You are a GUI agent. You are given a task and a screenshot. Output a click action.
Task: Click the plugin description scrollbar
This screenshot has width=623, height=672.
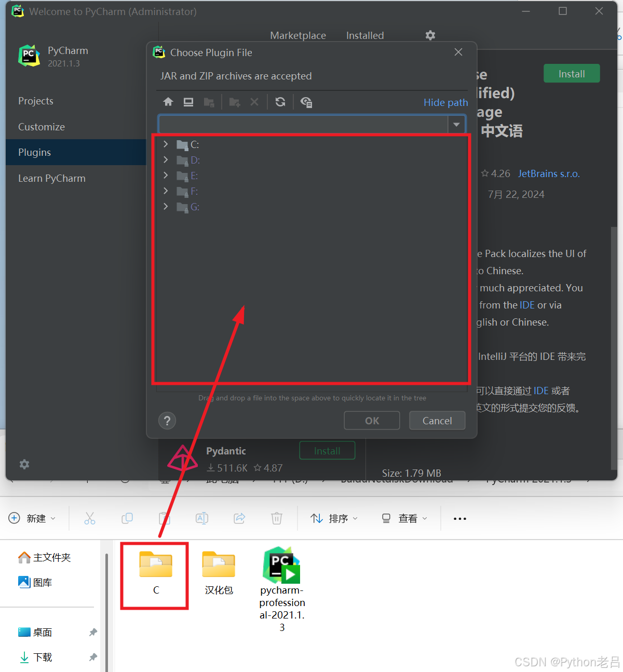[x=614, y=348]
